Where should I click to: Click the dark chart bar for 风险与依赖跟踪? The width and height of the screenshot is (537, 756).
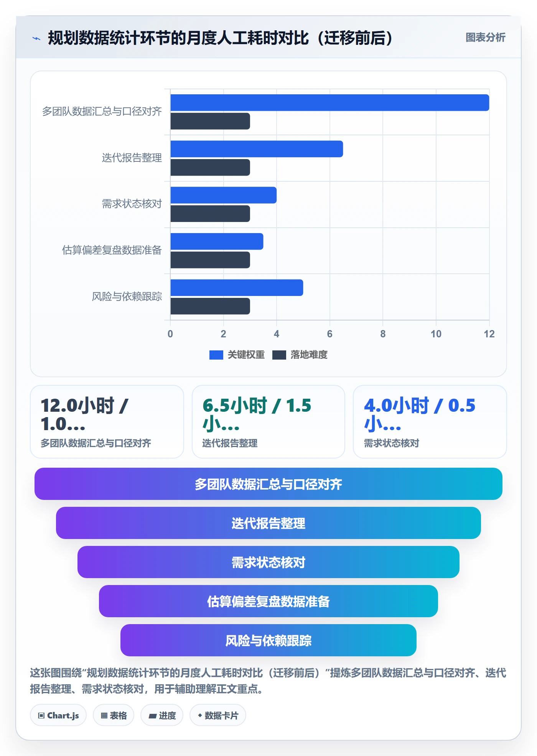click(x=210, y=306)
